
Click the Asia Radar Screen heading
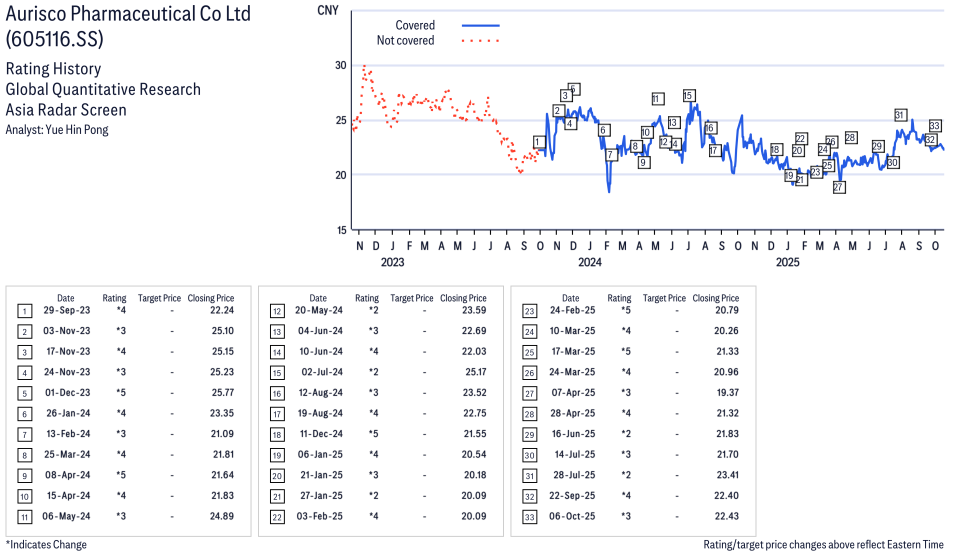tap(66, 110)
